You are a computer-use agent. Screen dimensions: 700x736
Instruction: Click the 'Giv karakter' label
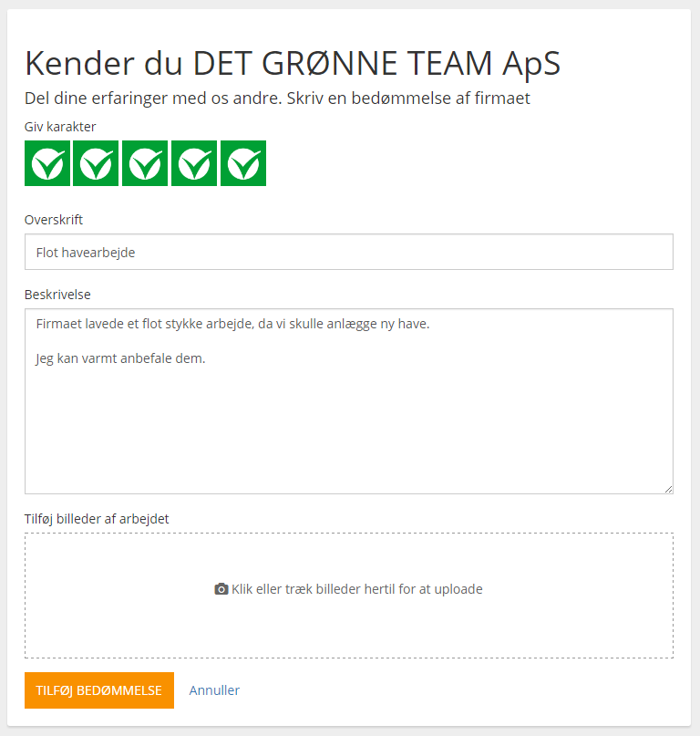pos(60,127)
